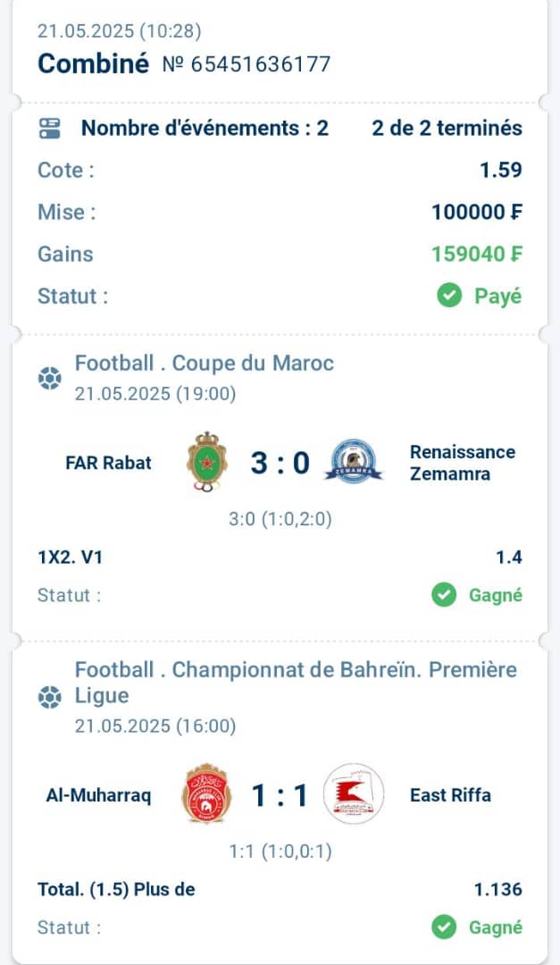
Task: Open the Championnat de Bahreïn Première Ligue link
Action: (x=296, y=683)
